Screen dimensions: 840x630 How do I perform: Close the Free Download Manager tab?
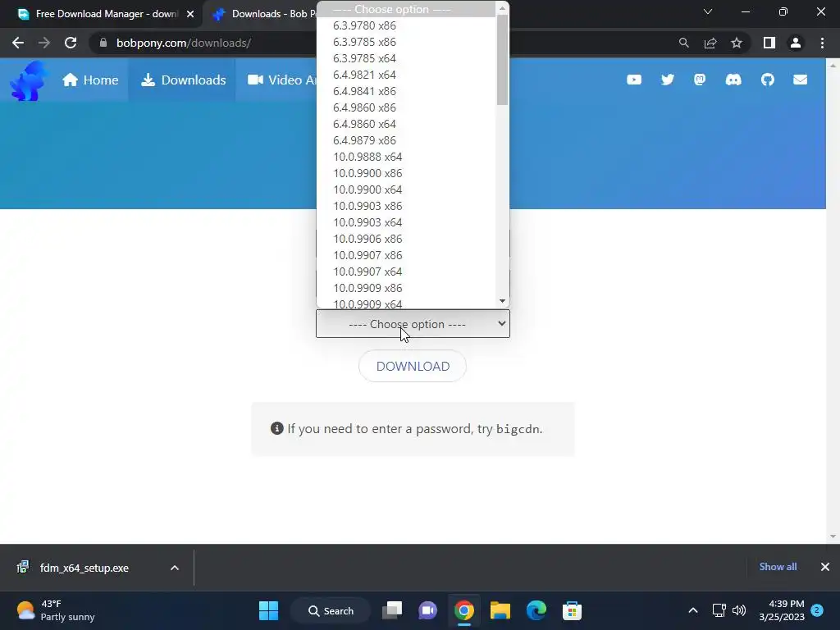pyautogui.click(x=190, y=14)
